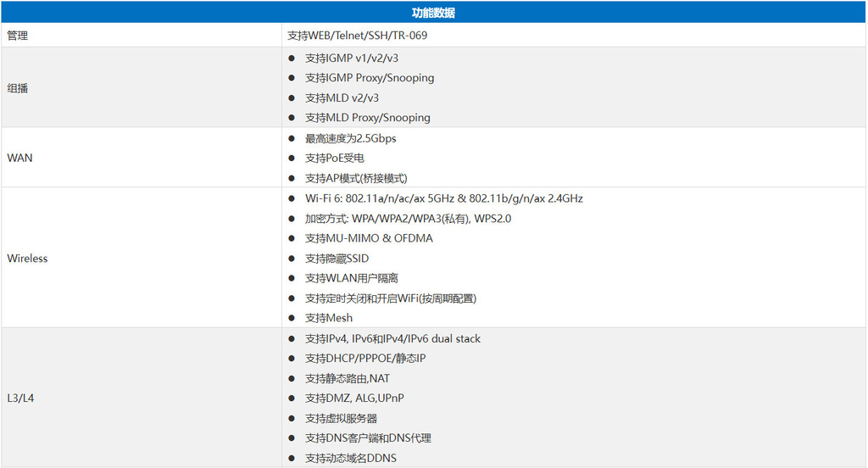Select the 支持MLD v2/v3 entry
The height and width of the screenshot is (468, 868).
[x=342, y=98]
